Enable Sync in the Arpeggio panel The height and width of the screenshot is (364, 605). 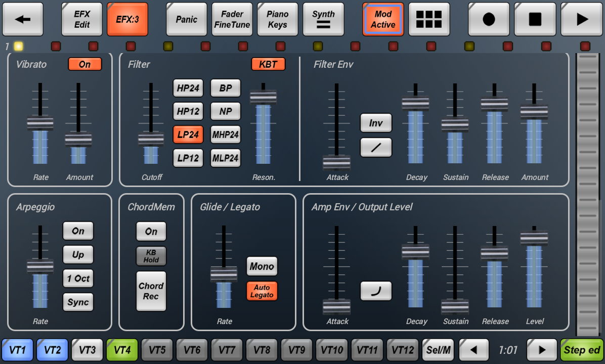[78, 302]
